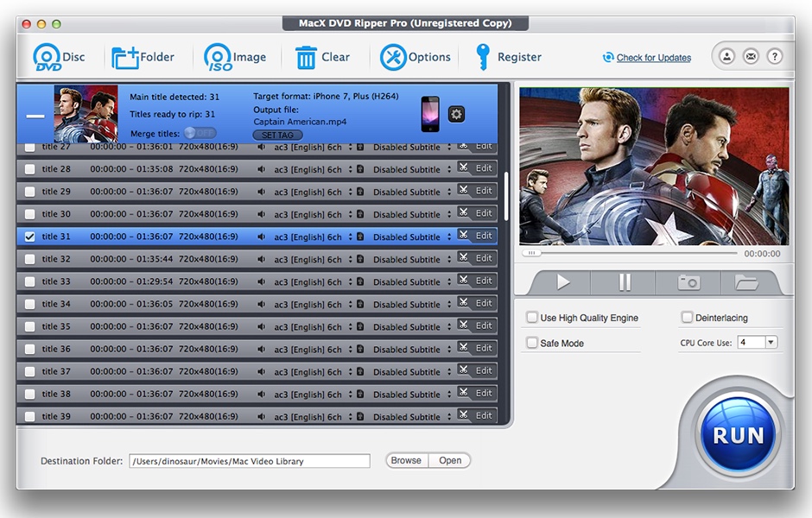Enable Use High Quality Engine
812x518 pixels.
[532, 317]
